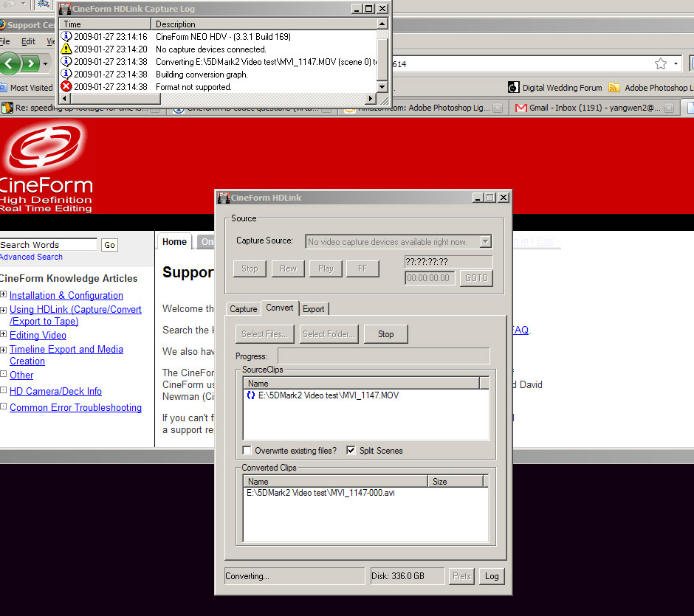Image resolution: width=694 pixels, height=616 pixels.
Task: Click the Size column header in Converted Clips
Action: pos(456,482)
